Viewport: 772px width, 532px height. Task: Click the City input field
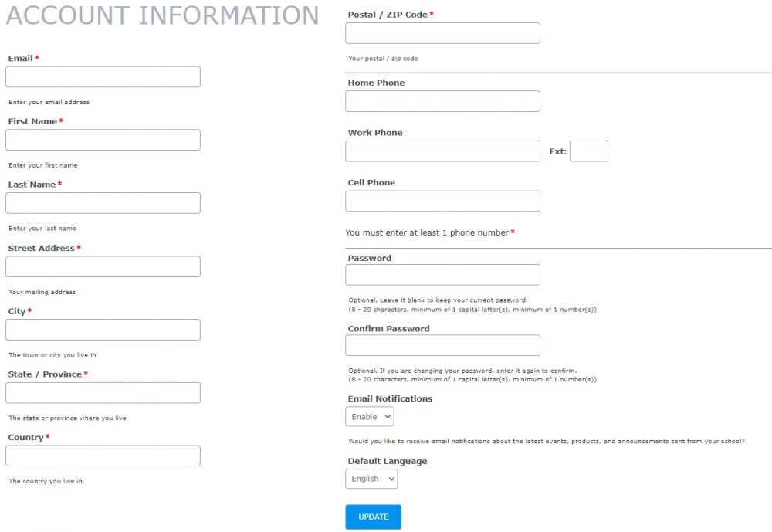[102, 329]
